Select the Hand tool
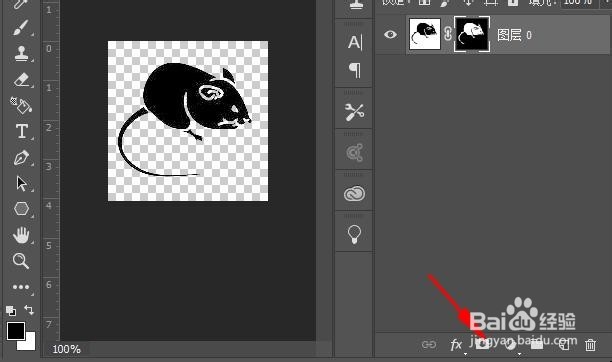 tap(21, 235)
